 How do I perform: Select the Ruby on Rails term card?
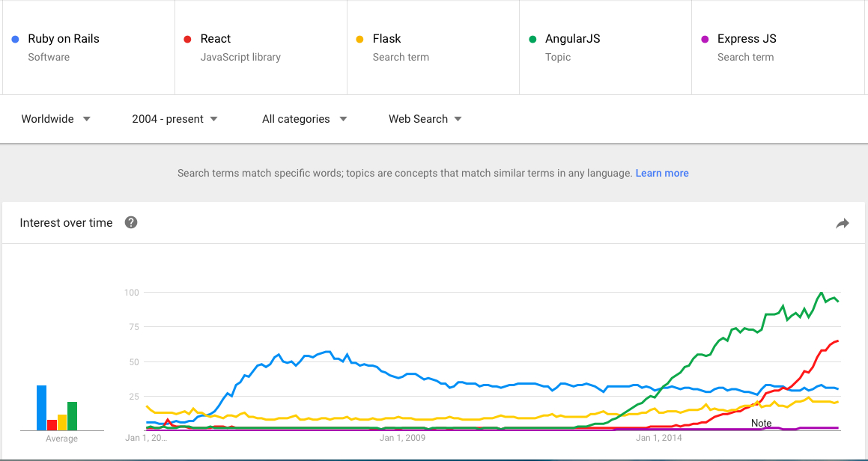(x=88, y=48)
